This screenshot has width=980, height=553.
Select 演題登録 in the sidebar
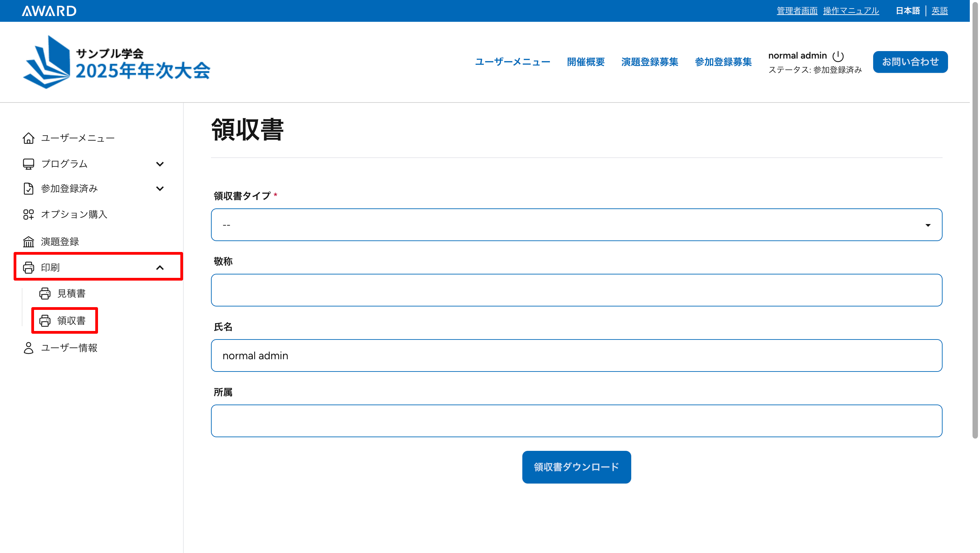tap(60, 242)
